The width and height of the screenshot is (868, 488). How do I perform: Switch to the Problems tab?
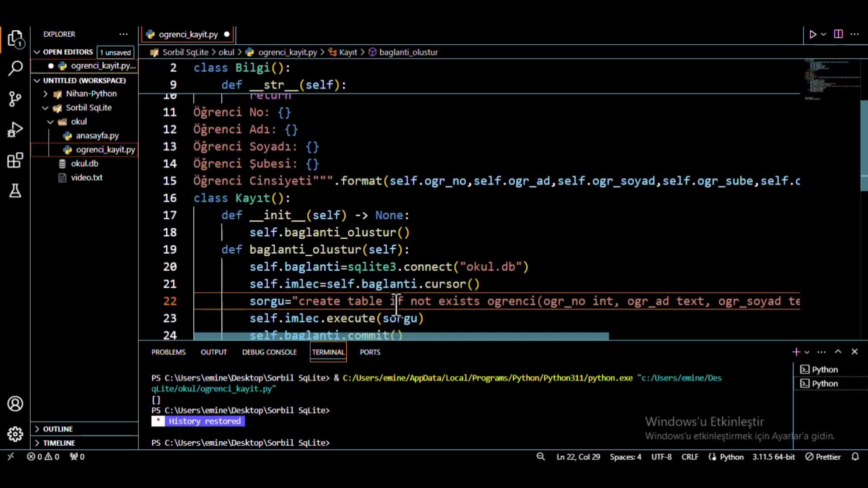click(x=168, y=352)
